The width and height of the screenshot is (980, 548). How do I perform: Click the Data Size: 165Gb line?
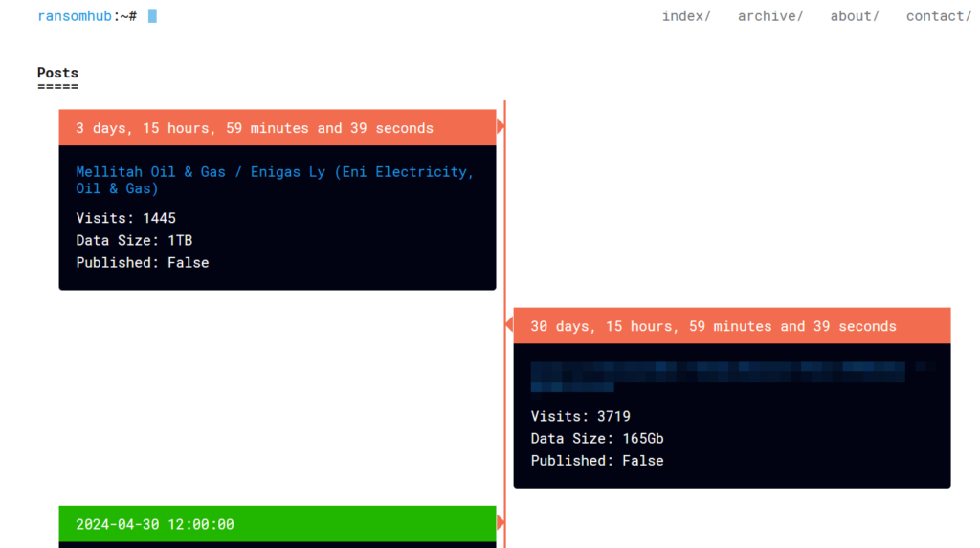point(596,438)
